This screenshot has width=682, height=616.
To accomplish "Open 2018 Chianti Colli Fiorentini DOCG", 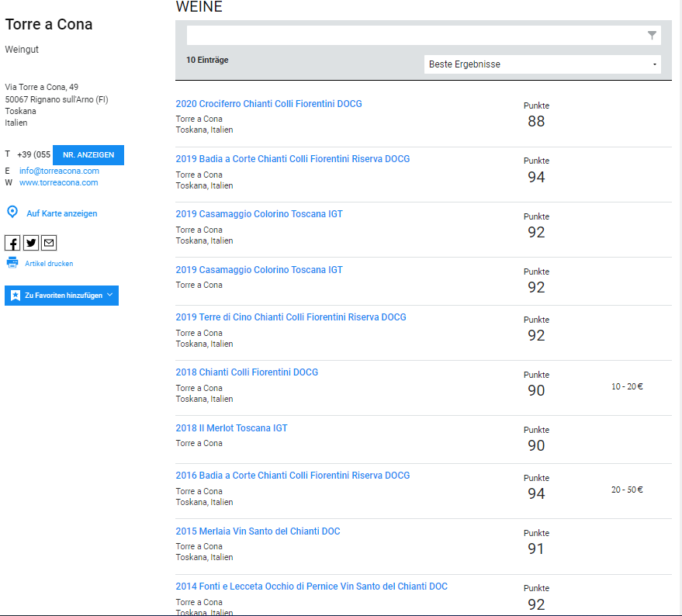I will 247,372.
